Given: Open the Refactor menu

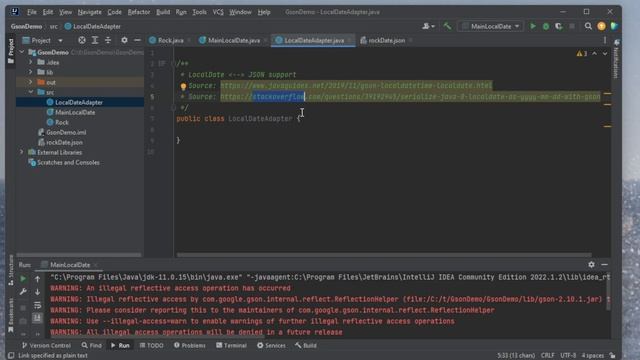Looking at the screenshot, I should pos(139,12).
